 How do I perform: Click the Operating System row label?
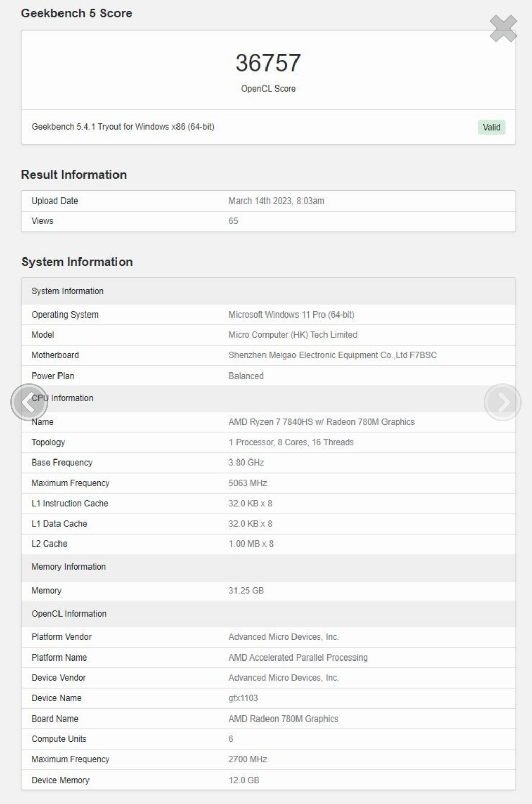(x=65, y=315)
